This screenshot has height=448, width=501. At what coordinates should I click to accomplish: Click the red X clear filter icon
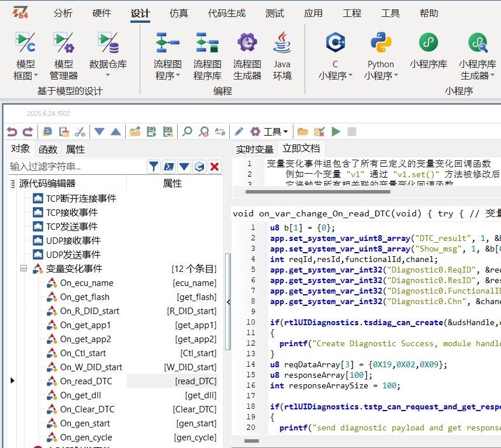coord(215,167)
